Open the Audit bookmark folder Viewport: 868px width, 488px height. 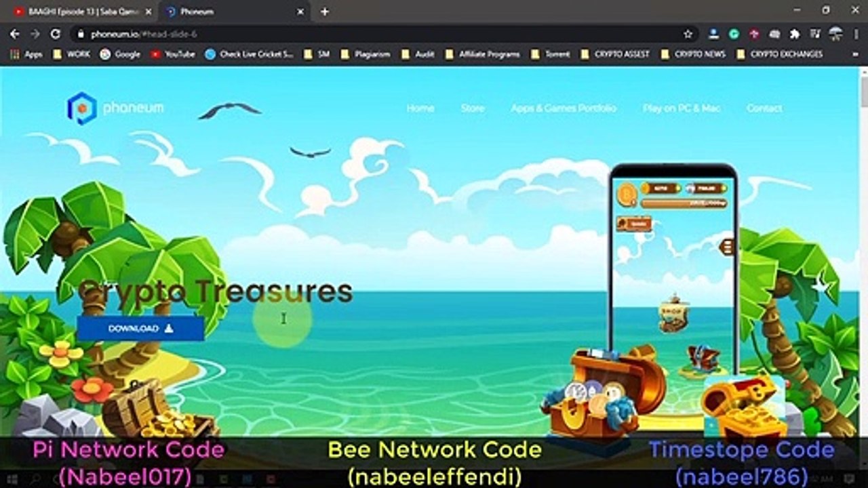(x=418, y=54)
